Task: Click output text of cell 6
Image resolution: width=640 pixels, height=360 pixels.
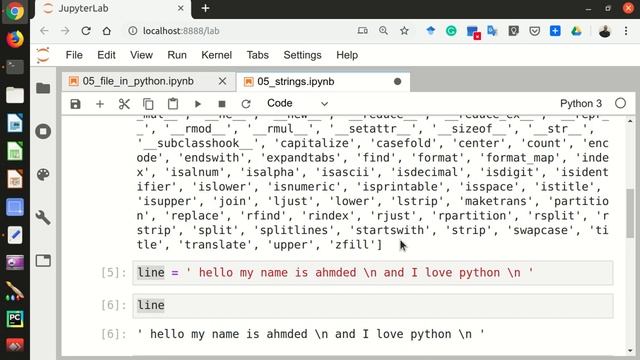Action: coord(311,334)
